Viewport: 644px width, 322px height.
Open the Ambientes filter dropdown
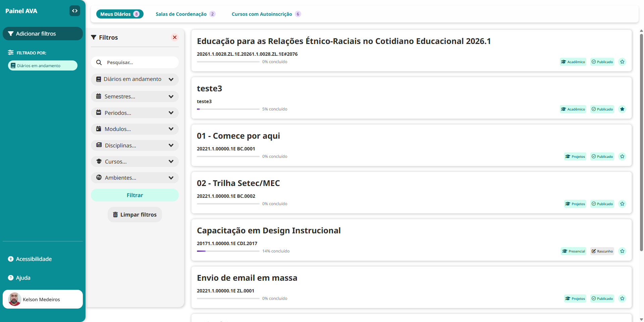135,178
